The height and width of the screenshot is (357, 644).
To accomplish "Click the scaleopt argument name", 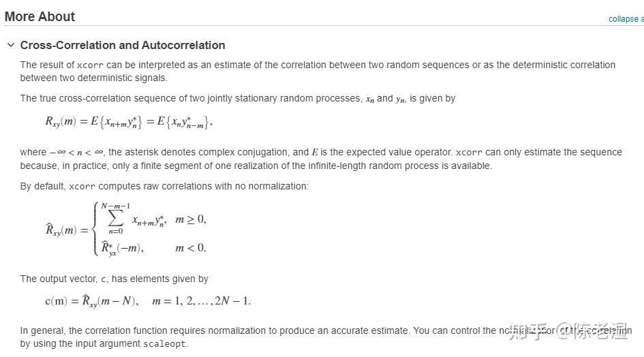I will [x=164, y=344].
